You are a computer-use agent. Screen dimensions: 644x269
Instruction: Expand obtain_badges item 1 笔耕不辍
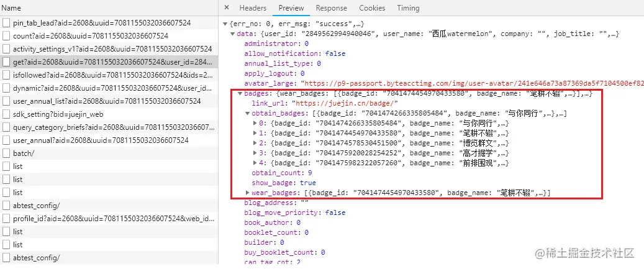[x=255, y=134]
